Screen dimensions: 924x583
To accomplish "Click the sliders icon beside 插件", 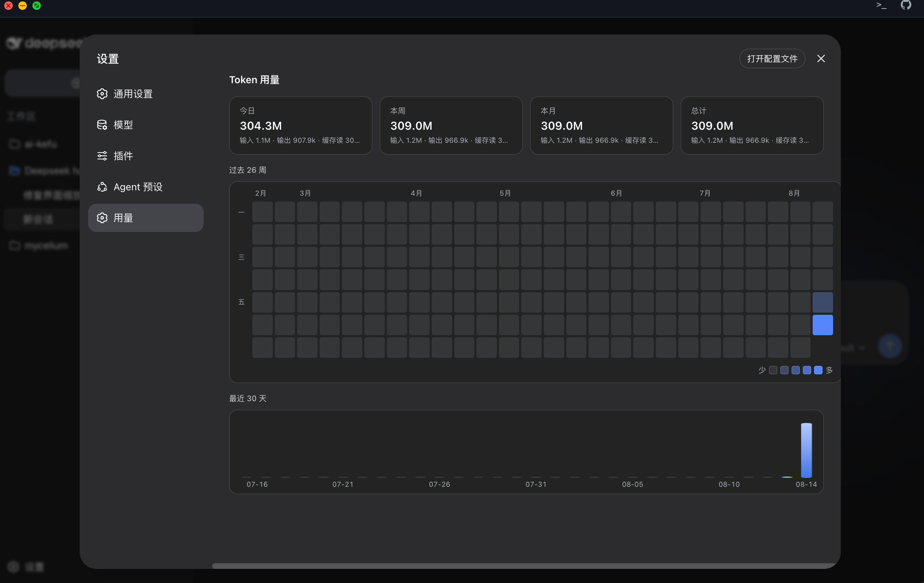I will click(102, 156).
